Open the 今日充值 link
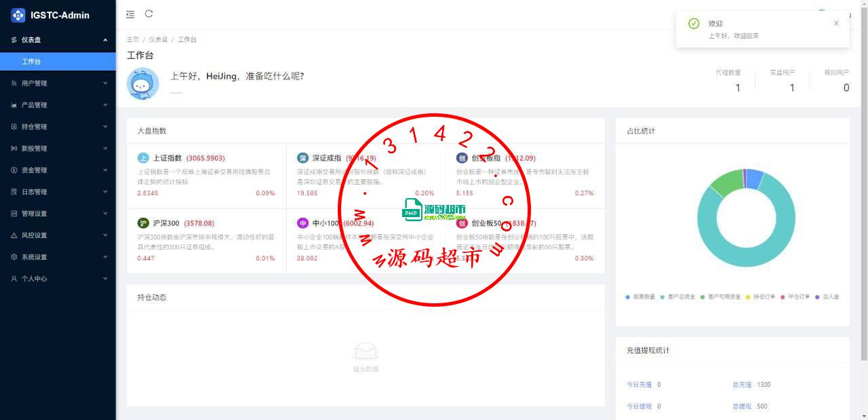 639,385
